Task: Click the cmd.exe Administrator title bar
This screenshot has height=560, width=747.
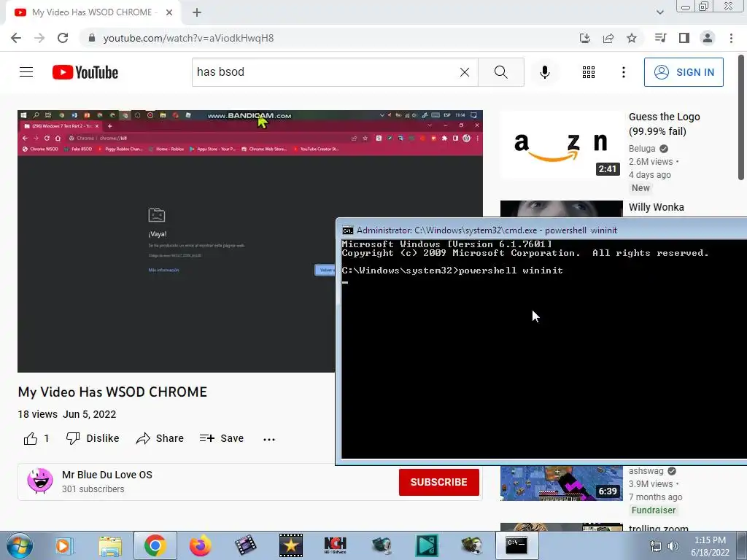Action: click(543, 230)
